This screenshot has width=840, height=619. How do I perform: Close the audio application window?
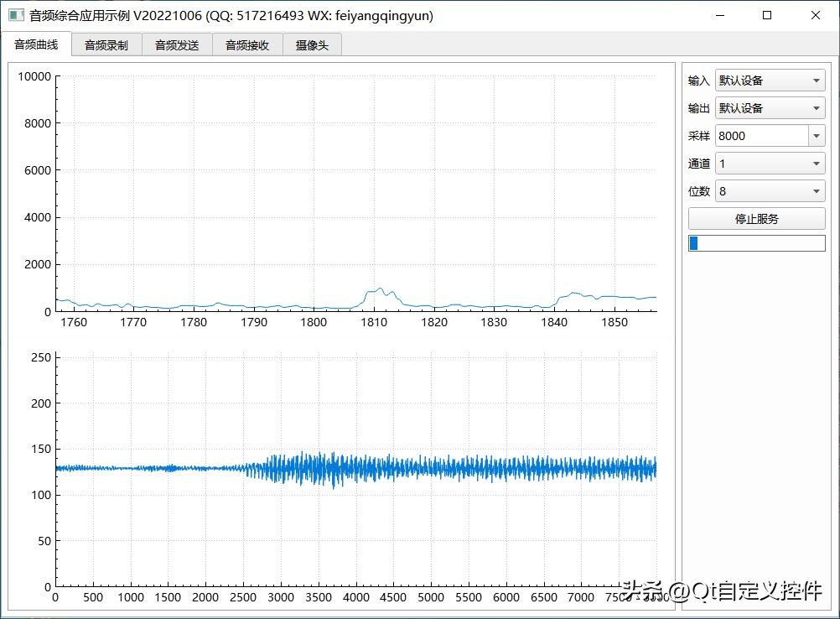[815, 15]
